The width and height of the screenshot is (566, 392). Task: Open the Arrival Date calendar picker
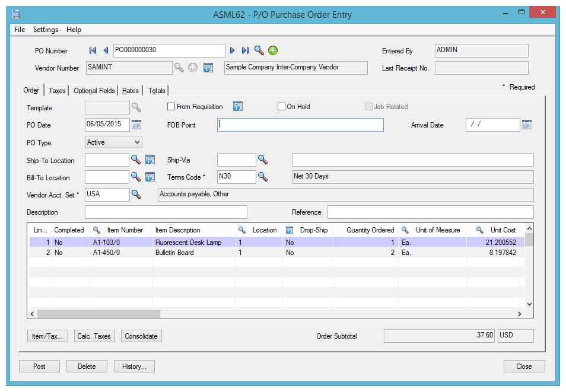[526, 125]
